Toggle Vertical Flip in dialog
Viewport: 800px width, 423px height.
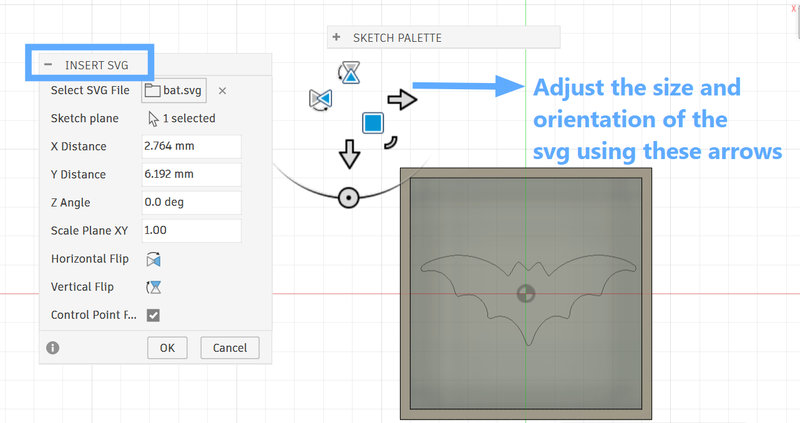[153, 287]
